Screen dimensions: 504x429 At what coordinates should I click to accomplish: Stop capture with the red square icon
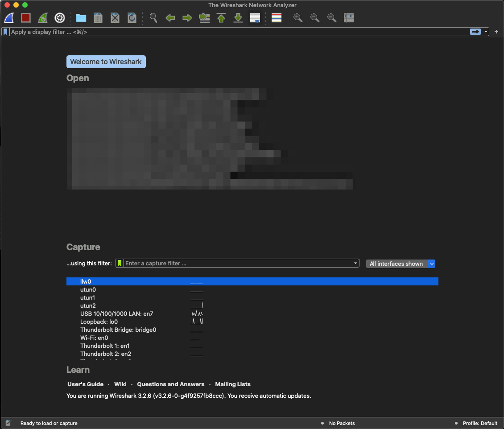pyautogui.click(x=26, y=18)
